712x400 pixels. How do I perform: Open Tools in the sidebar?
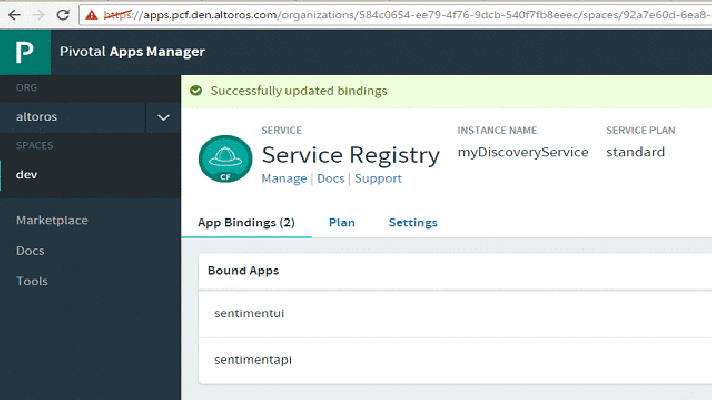[x=32, y=281]
